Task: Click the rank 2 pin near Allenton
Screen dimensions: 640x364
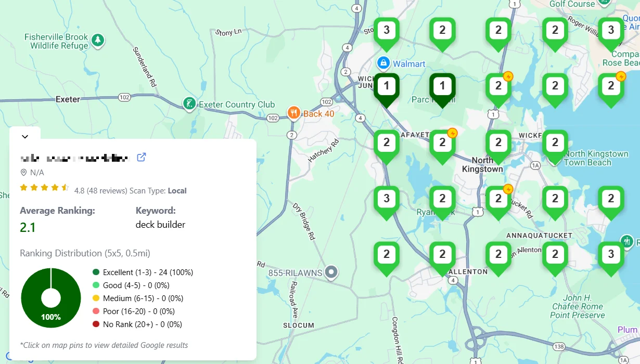Action: [x=442, y=255]
